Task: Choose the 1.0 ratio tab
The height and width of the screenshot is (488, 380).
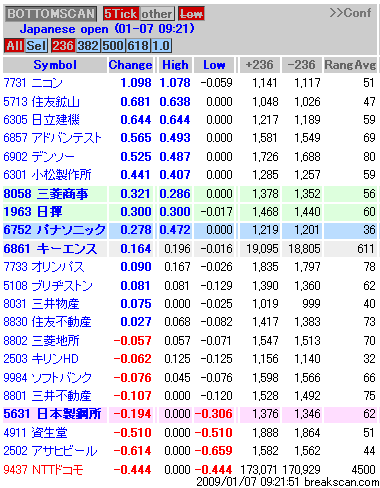Action: coord(161,45)
